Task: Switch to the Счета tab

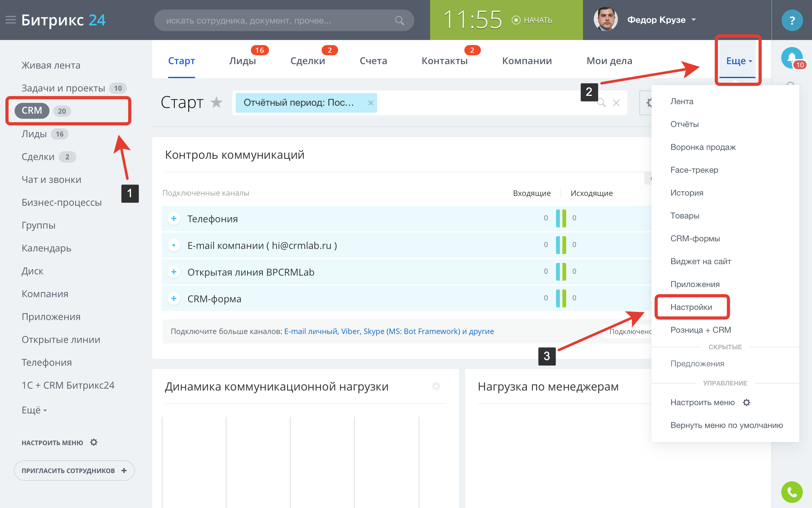Action: (373, 61)
